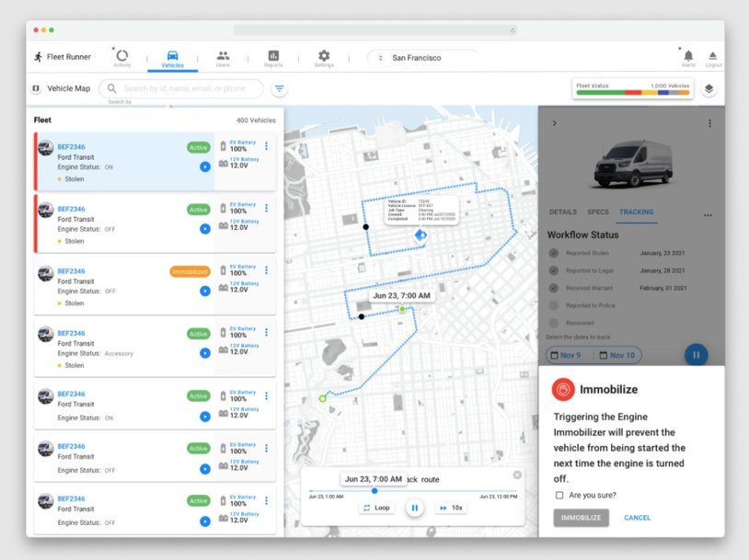Focus the search by id, name field
The width and height of the screenshot is (749, 560).
point(181,89)
